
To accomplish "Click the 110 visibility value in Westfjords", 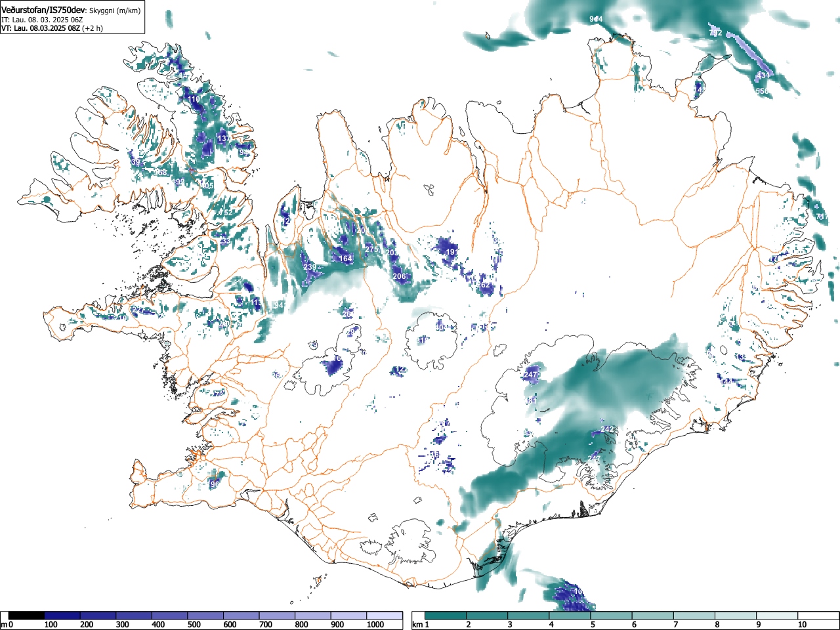I will (x=194, y=99).
